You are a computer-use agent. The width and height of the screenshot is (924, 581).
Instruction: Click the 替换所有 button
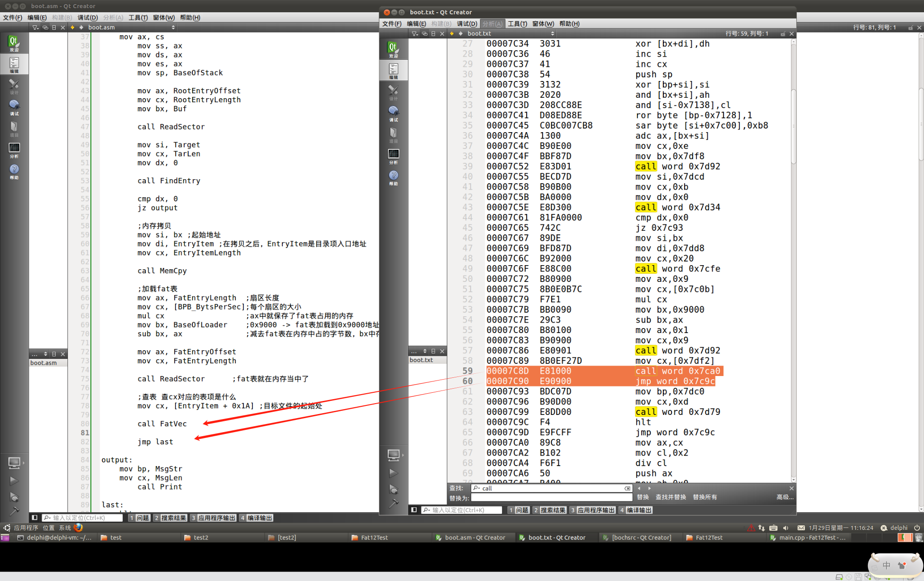[705, 497]
